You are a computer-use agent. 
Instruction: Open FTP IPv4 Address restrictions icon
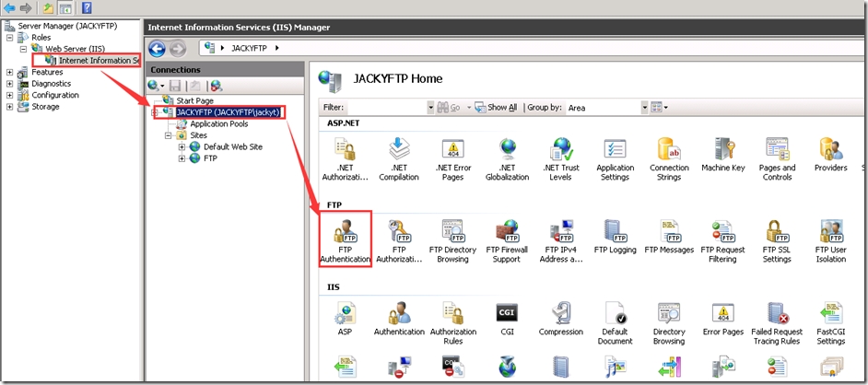pos(561,240)
